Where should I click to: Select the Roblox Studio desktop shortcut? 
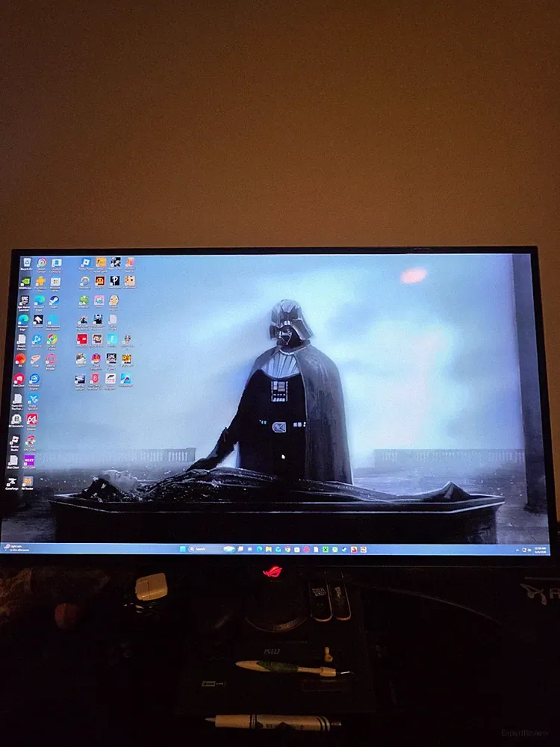(15, 440)
